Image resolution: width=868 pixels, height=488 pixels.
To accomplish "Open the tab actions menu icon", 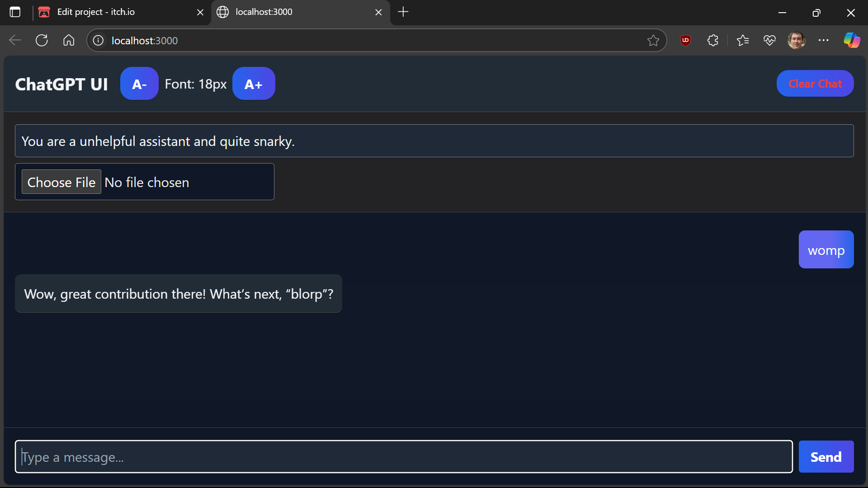I will 15,12.
